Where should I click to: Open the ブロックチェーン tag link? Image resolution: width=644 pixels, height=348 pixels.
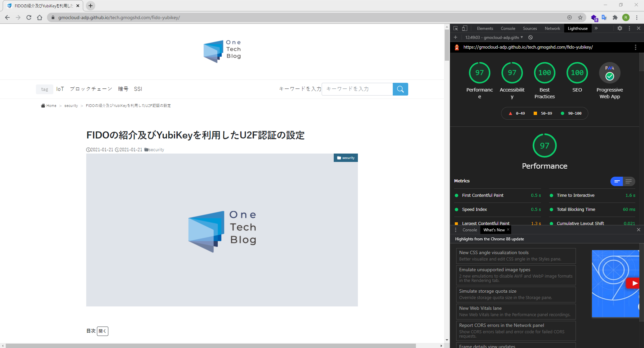pos(91,89)
